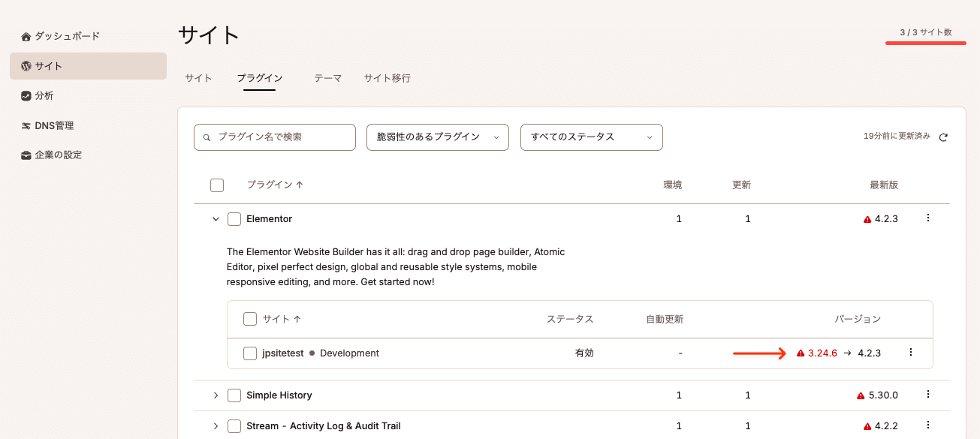Screen dimensions: 980x439
Task: Open the すべてのステータス status dropdown
Action: pyautogui.click(x=592, y=137)
